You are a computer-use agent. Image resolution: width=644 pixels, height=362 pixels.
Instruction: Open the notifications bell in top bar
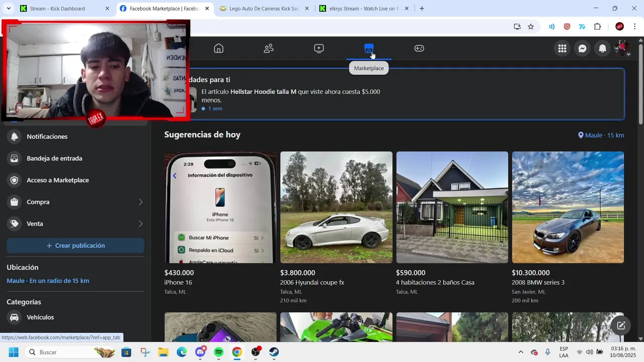pos(602,48)
